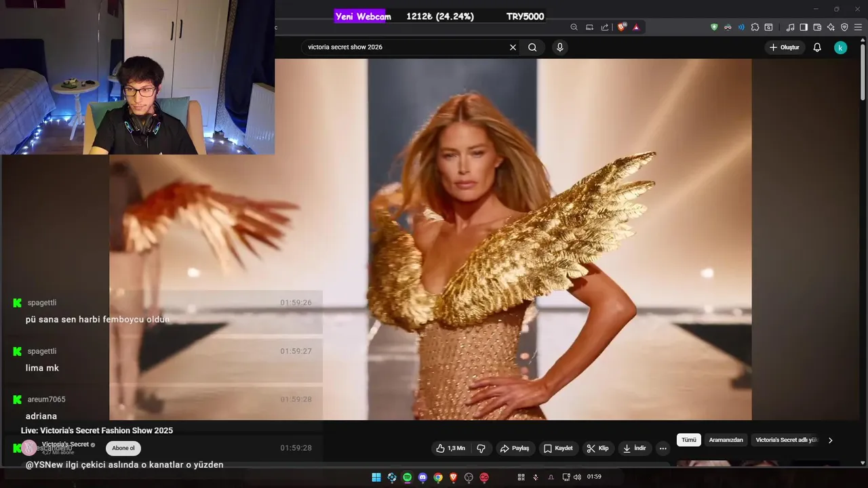Image resolution: width=868 pixels, height=488 pixels.
Task: Open Brave Leo AI sparkle icon
Action: point(831,27)
